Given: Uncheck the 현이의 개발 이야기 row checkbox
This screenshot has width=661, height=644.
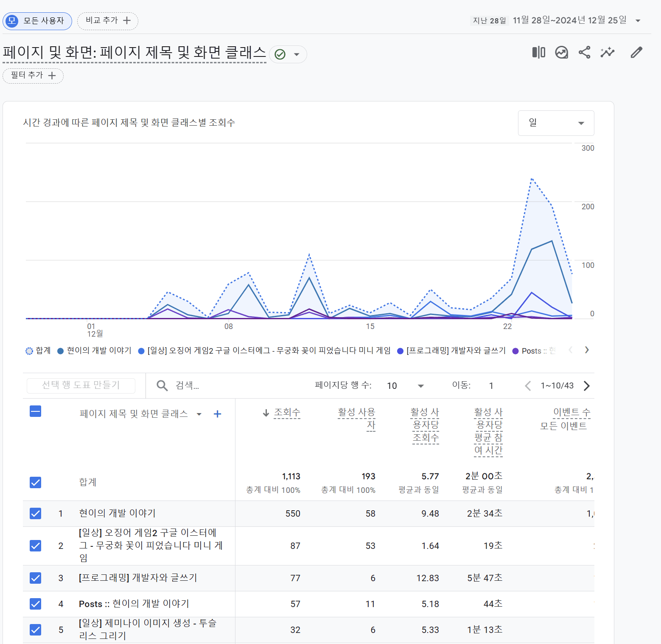Looking at the screenshot, I should point(36,513).
